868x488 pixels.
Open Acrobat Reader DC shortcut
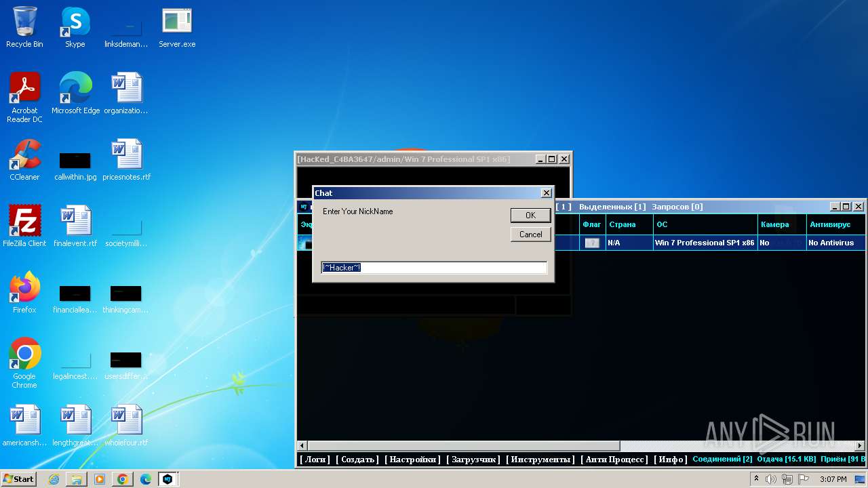pyautogui.click(x=24, y=98)
